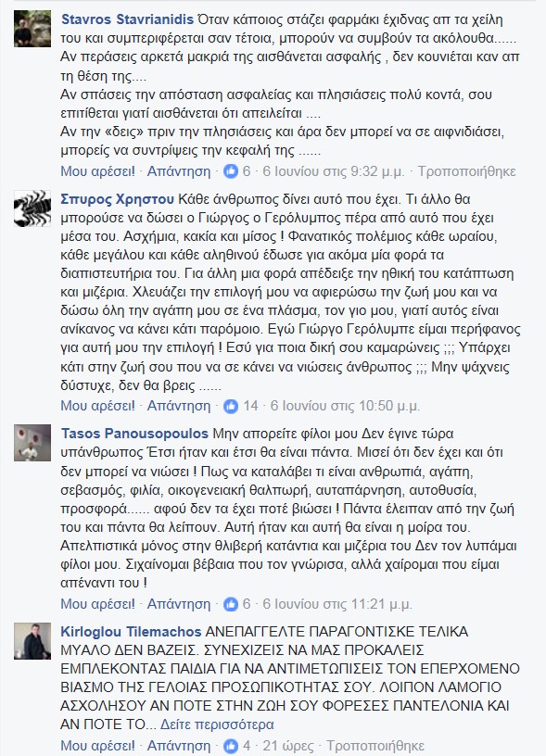This screenshot has height=756, width=546.
Task: Click the like-count thumb icon showing 14 likes
Action: click(x=231, y=406)
